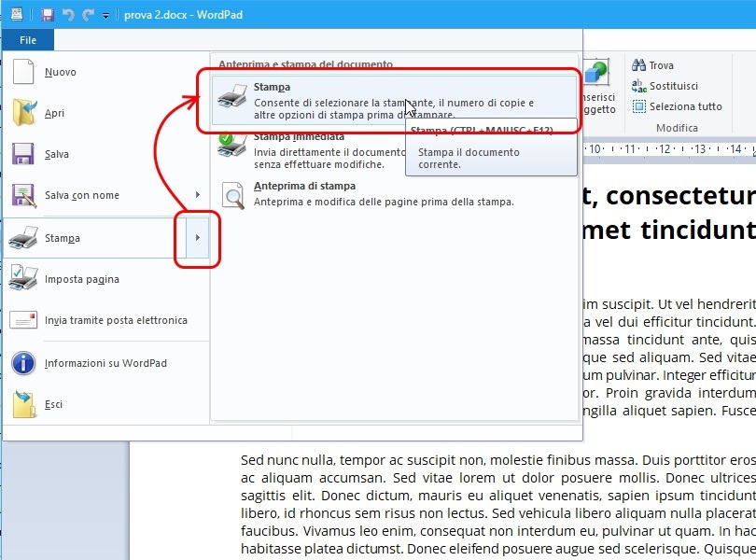Choose Apri to open a document
756x560 pixels.
pyautogui.click(x=106, y=113)
